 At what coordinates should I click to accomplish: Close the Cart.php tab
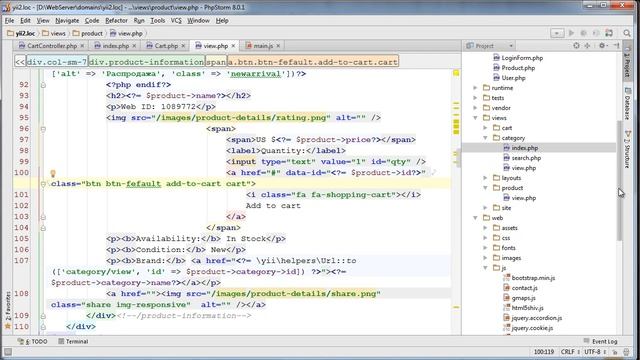pyautogui.click(x=183, y=46)
